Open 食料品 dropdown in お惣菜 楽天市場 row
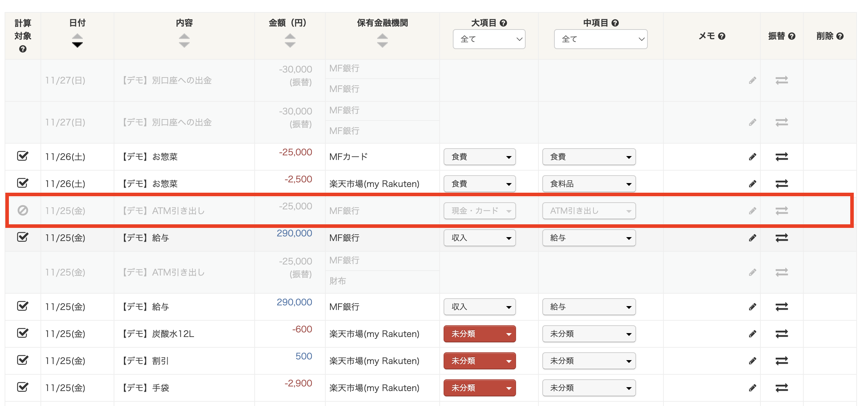The height and width of the screenshot is (406, 868). pyautogui.click(x=589, y=184)
